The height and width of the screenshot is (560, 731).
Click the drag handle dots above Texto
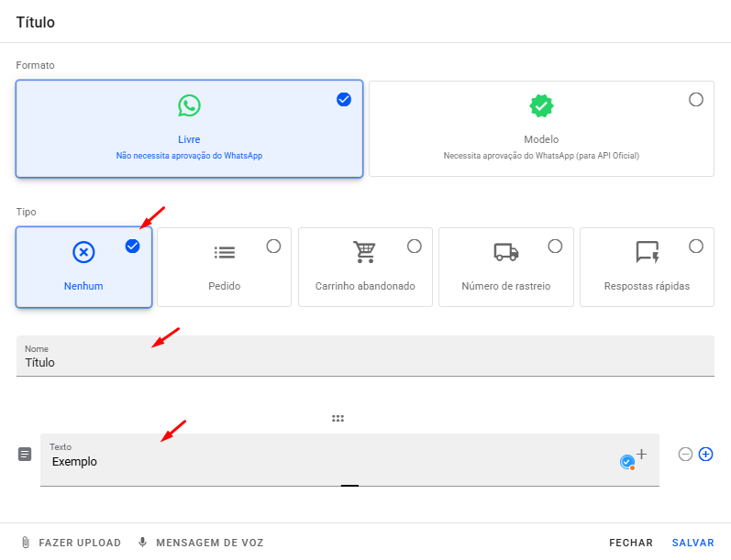coord(338,419)
